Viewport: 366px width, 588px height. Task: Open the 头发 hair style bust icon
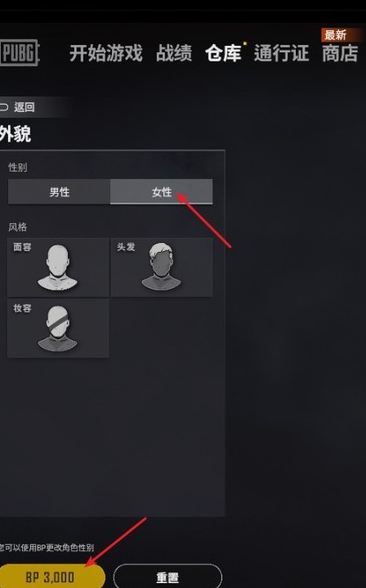tap(161, 267)
